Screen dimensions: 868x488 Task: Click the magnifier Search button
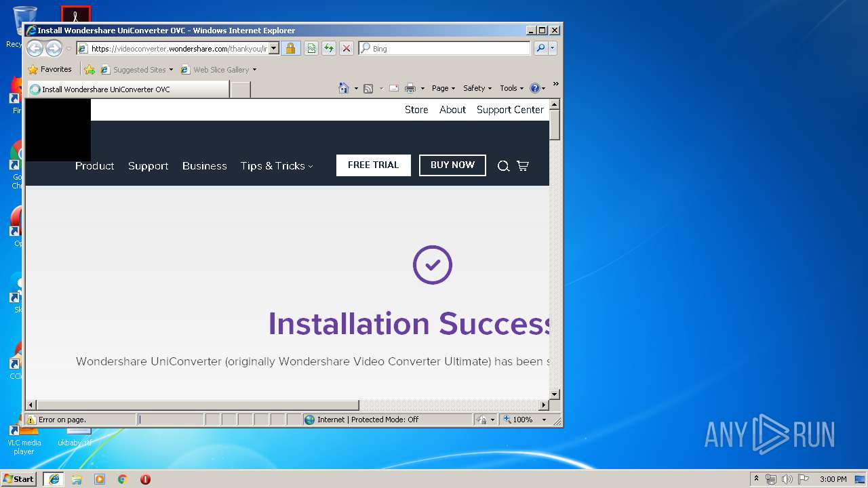[540, 48]
